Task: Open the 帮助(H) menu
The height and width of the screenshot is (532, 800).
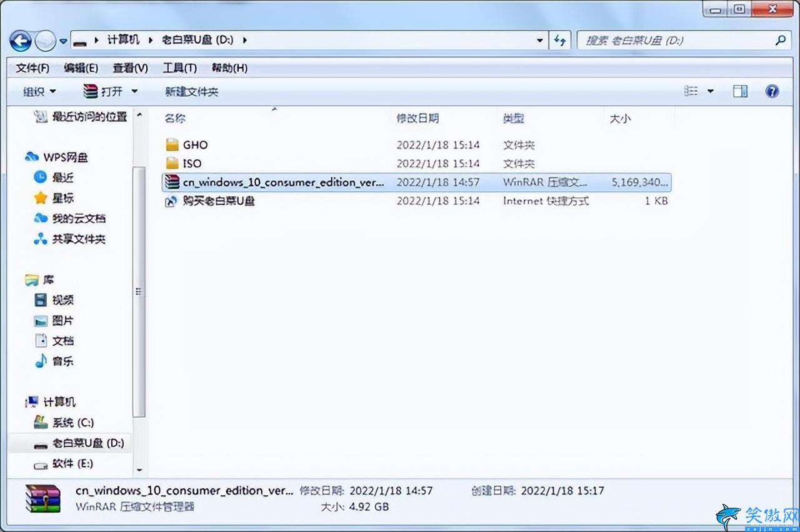Action: click(229, 68)
